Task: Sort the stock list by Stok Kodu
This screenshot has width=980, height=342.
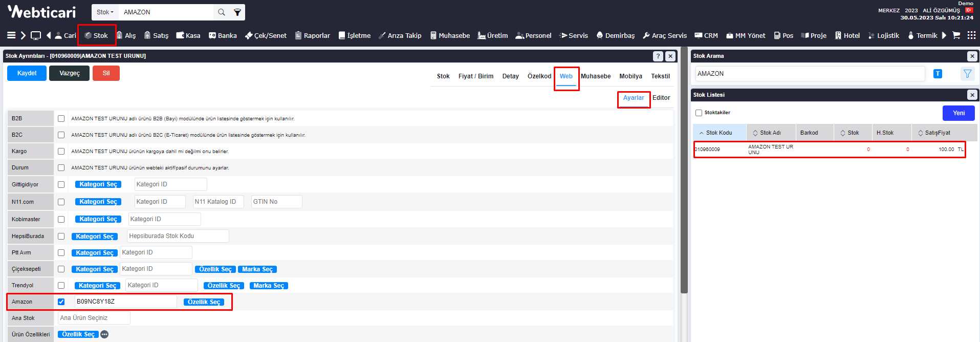Action: pos(720,133)
